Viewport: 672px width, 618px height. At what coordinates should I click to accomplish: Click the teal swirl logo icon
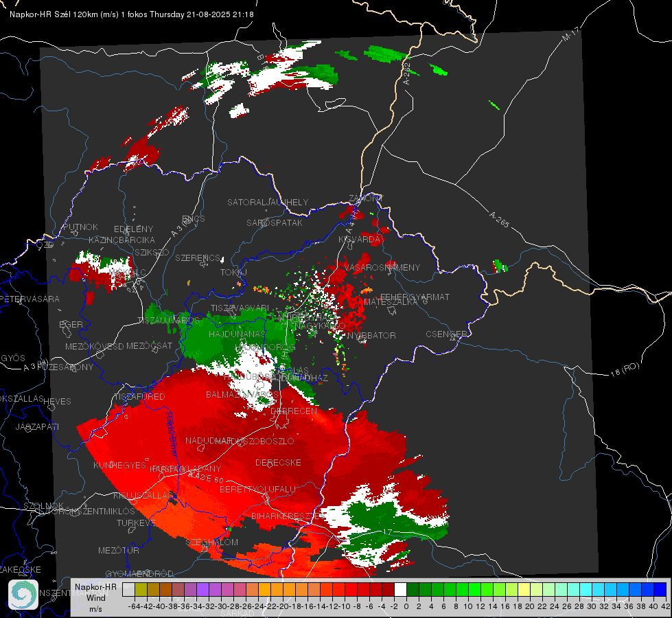[x=23, y=595]
